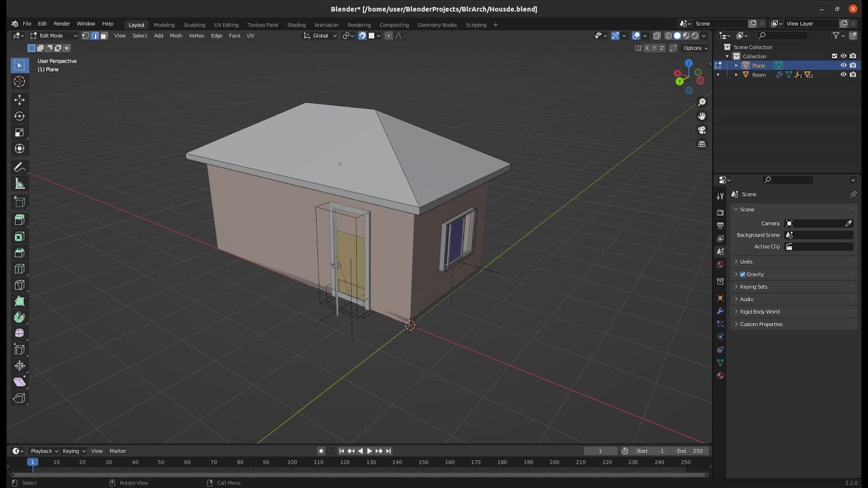This screenshot has height=488, width=868.
Task: Select the Move tool
Action: point(20,100)
